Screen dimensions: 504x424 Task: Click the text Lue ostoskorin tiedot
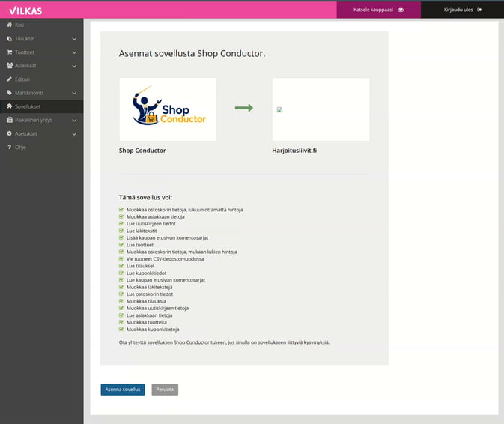click(150, 294)
